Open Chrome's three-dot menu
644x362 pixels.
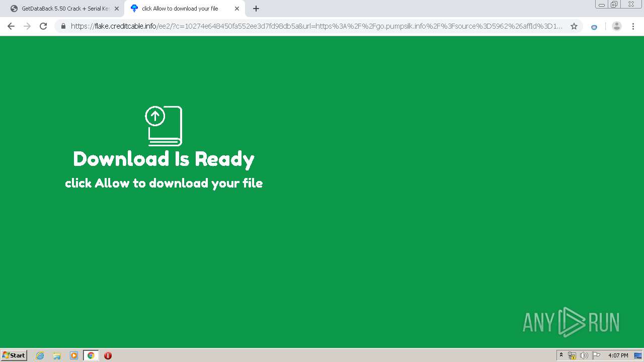633,26
